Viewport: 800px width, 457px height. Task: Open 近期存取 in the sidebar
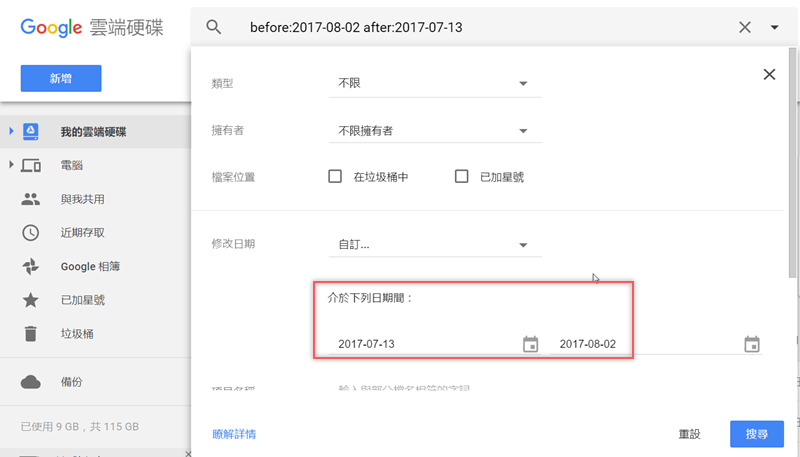(x=83, y=233)
